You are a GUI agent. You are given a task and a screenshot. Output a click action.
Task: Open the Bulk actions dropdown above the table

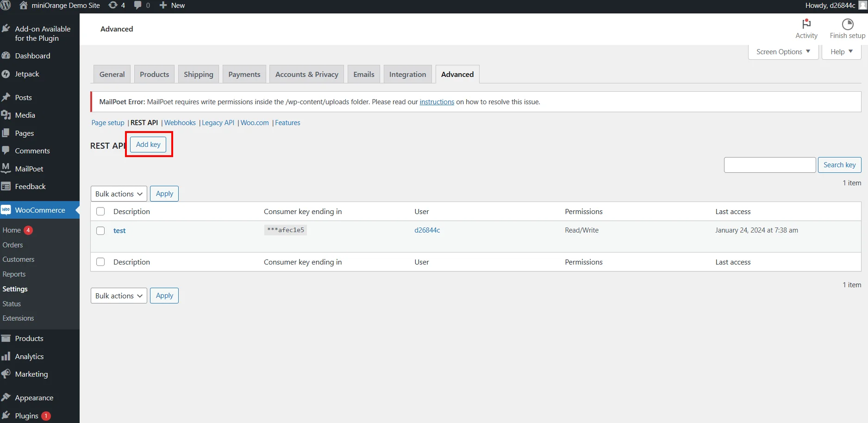[119, 194]
